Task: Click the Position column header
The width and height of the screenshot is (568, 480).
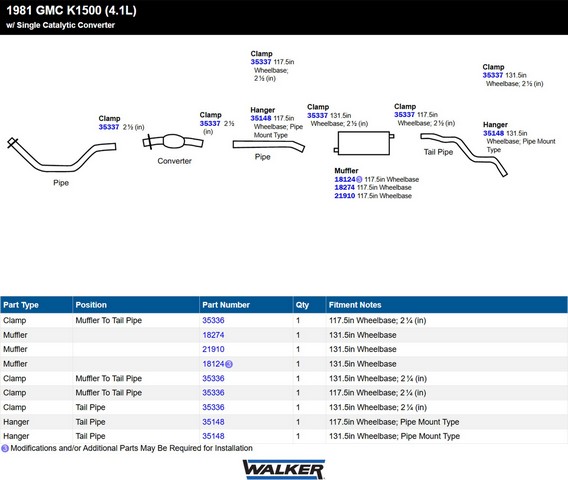Action: tap(136, 305)
